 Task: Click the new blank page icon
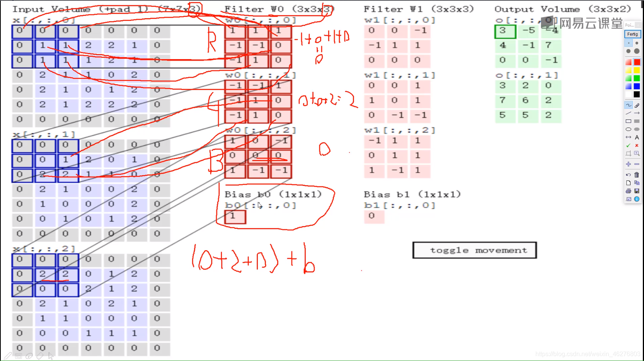629,183
